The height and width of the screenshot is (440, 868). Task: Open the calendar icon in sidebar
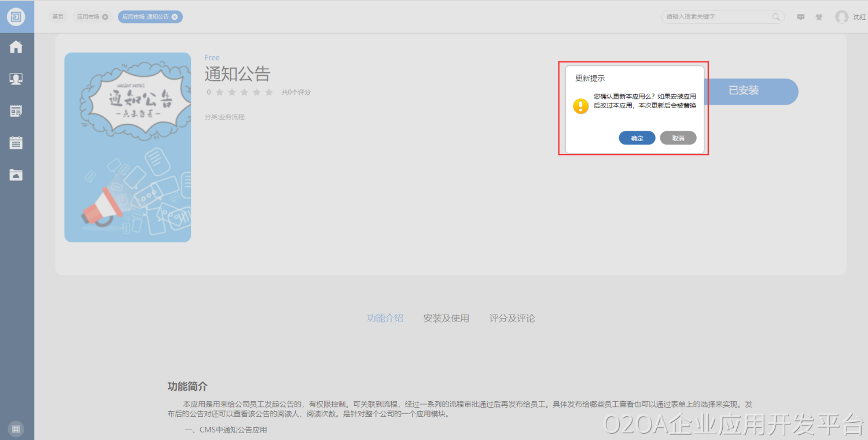16,143
